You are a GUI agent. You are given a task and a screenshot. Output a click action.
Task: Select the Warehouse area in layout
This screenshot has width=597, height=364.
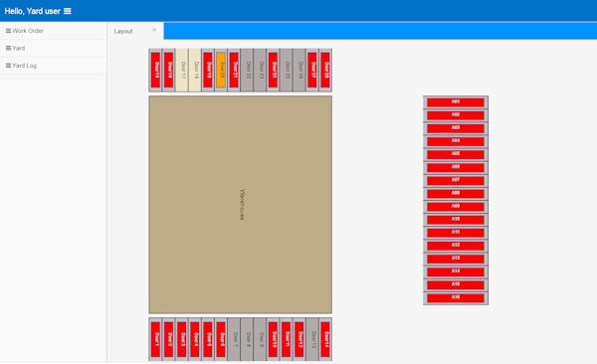point(240,205)
